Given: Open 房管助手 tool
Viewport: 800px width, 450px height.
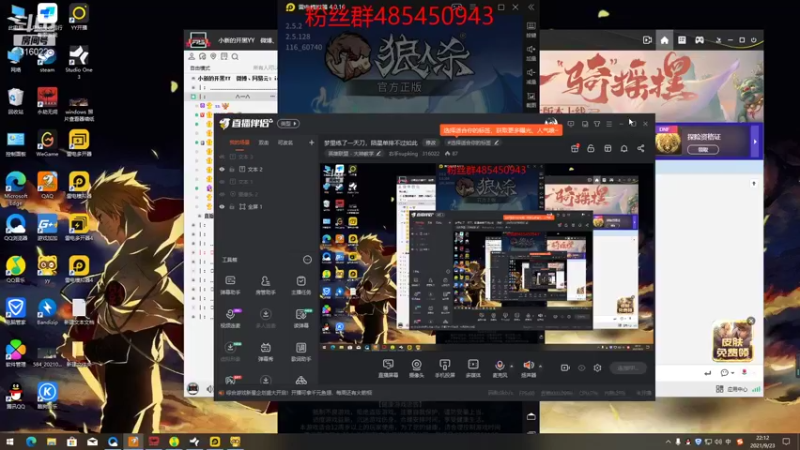Looking at the screenshot, I should [265, 285].
